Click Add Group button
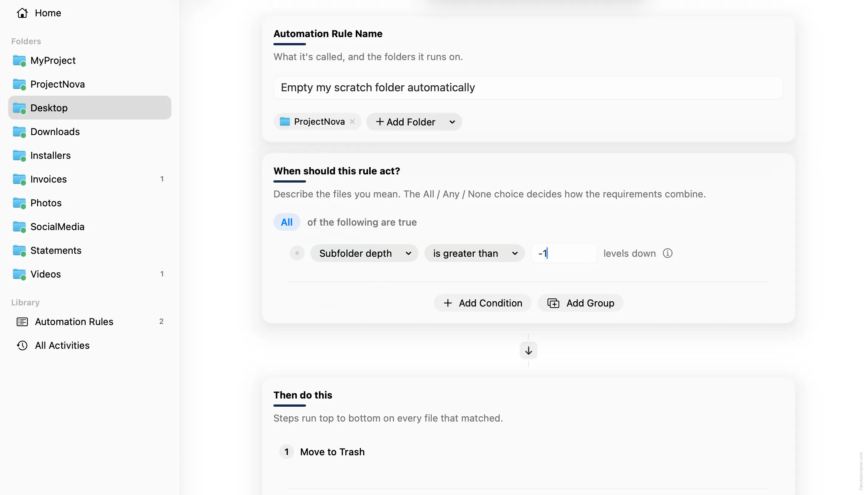 (x=581, y=303)
